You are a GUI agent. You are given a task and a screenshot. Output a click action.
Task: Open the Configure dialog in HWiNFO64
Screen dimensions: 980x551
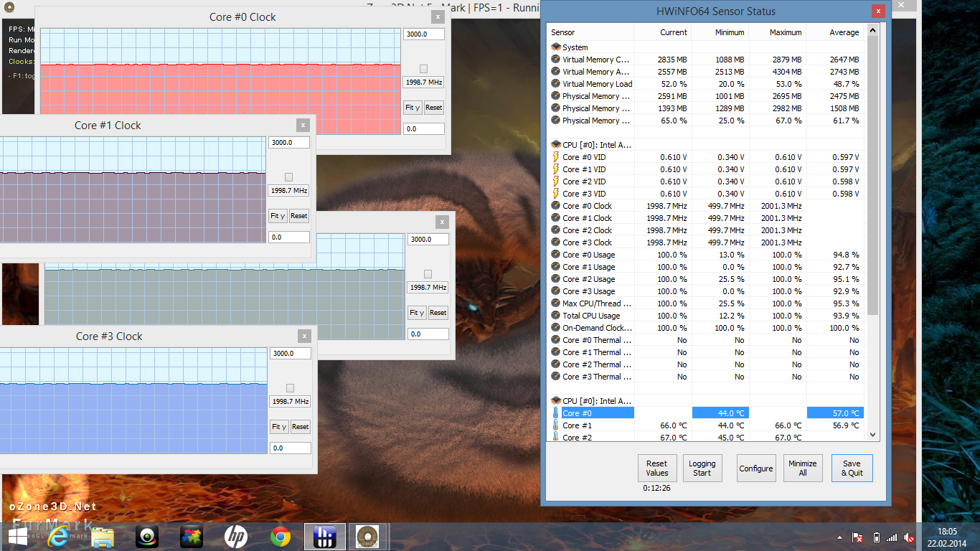point(756,468)
